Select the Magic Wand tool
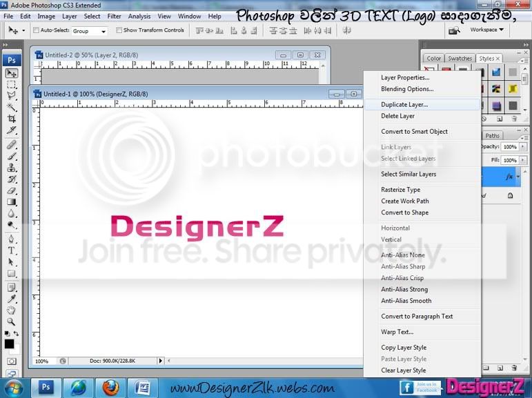The height and width of the screenshot is (398, 532). point(12,107)
